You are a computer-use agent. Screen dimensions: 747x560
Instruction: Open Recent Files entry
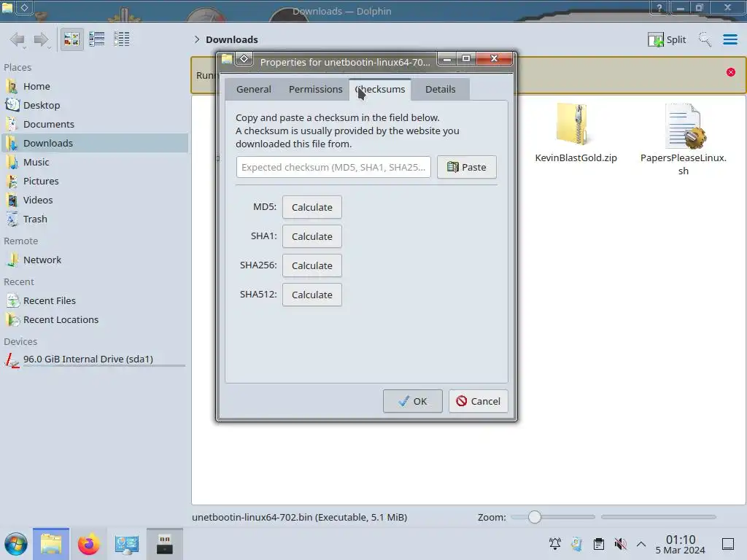coord(94,301)
